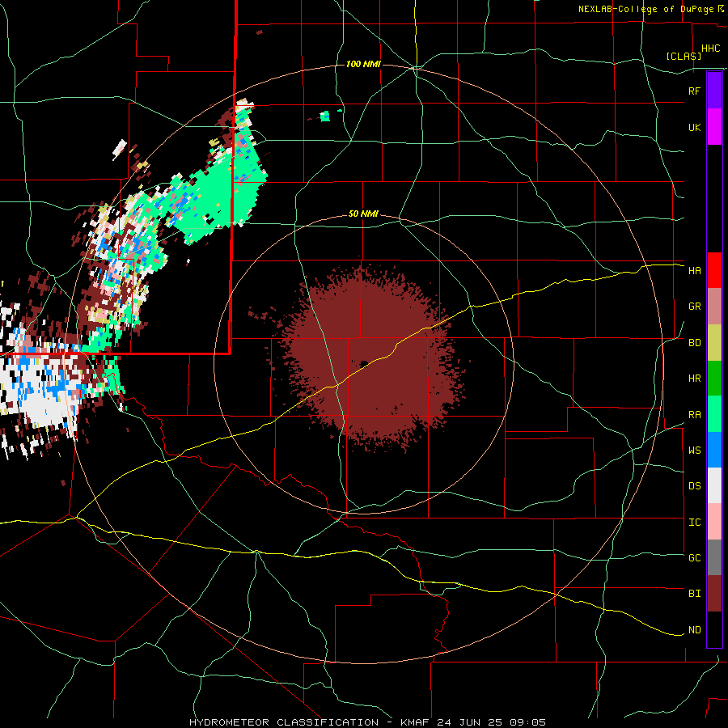Select the gray GC legend swatch
The width and height of the screenshot is (728, 728).
pyautogui.click(x=714, y=557)
